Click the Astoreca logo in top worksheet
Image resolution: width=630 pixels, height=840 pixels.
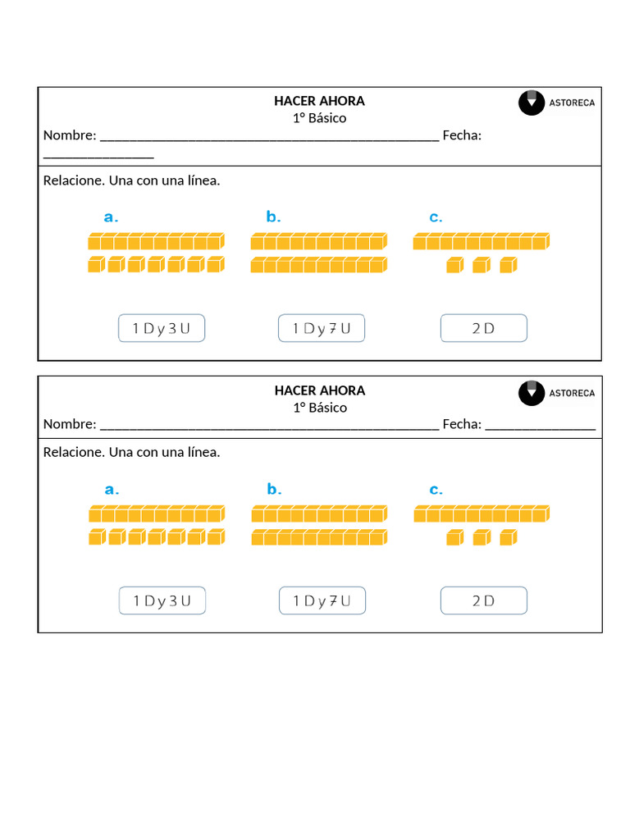pyautogui.click(x=557, y=103)
